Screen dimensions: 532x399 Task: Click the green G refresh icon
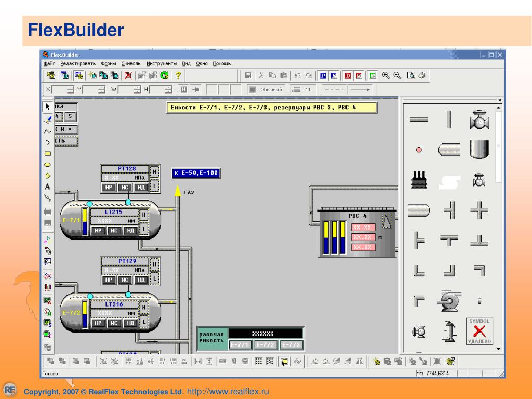(165, 75)
